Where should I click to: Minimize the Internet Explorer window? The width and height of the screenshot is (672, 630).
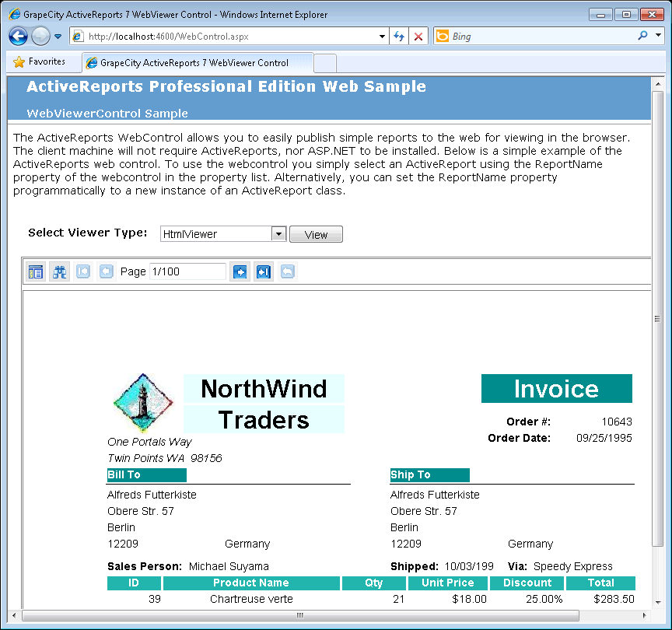601,15
